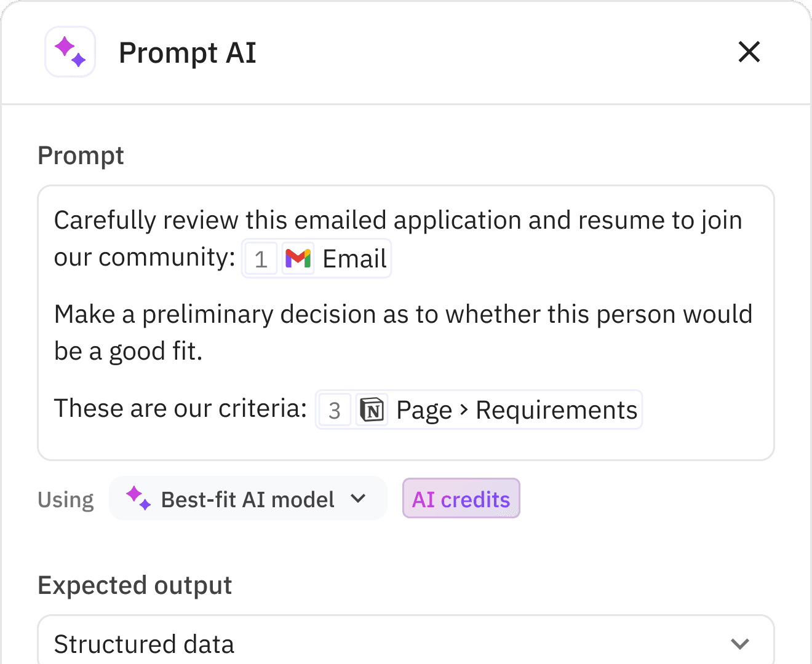This screenshot has width=812, height=664.
Task: Close the Prompt AI panel
Action: (x=749, y=52)
